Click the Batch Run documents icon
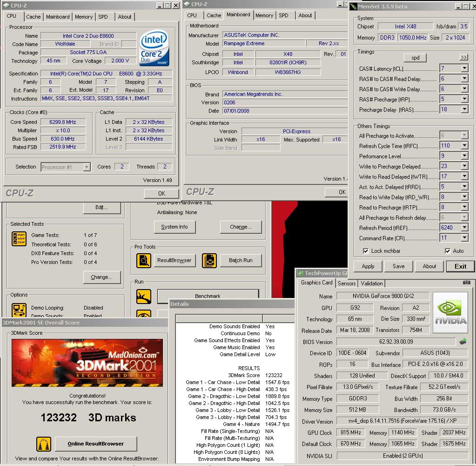This screenshot has width=476, height=466. click(209, 260)
